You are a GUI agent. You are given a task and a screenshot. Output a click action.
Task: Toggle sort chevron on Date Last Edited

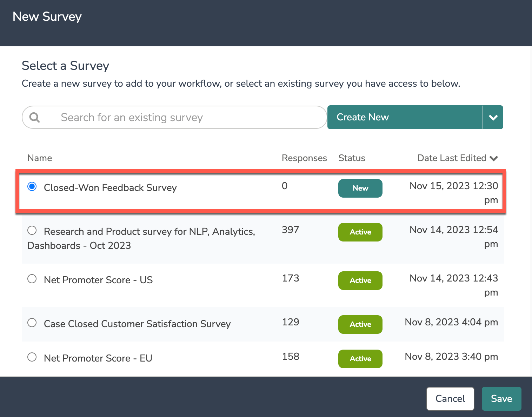click(494, 158)
